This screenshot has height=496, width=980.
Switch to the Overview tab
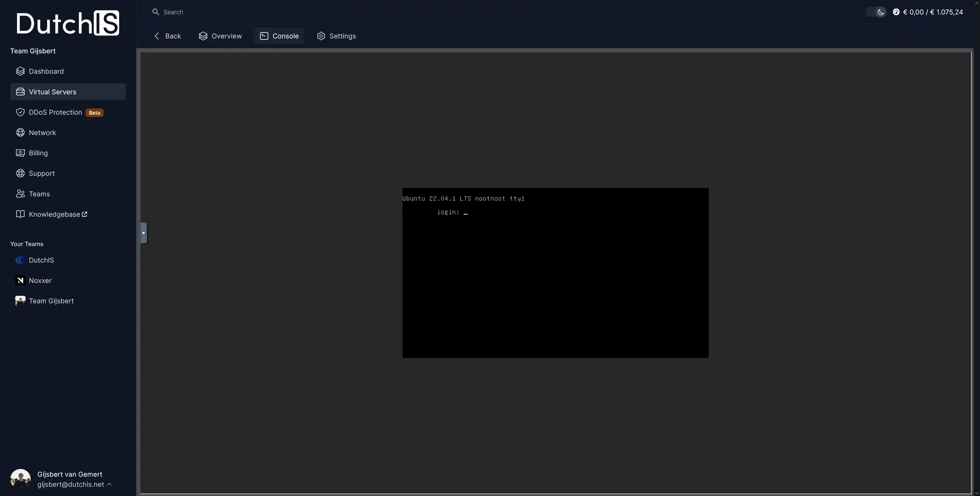(x=220, y=36)
